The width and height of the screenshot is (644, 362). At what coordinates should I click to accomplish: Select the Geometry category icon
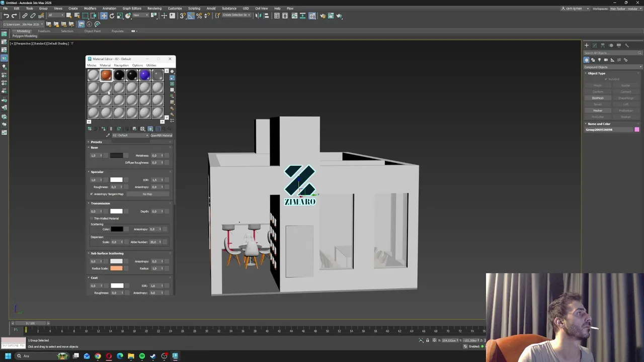point(586,60)
